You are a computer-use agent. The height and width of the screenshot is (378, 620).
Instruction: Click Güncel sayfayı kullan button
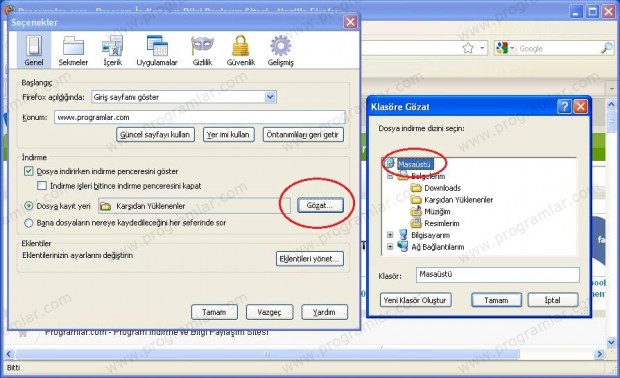coord(155,135)
